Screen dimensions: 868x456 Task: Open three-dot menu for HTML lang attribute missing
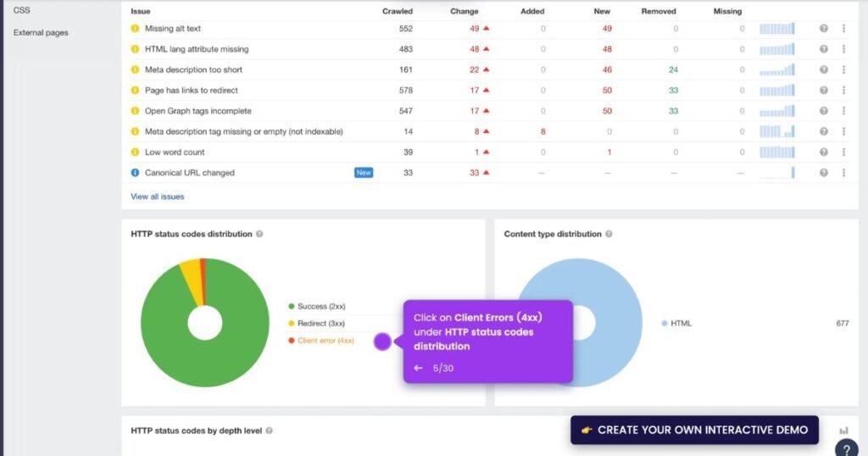pos(843,49)
